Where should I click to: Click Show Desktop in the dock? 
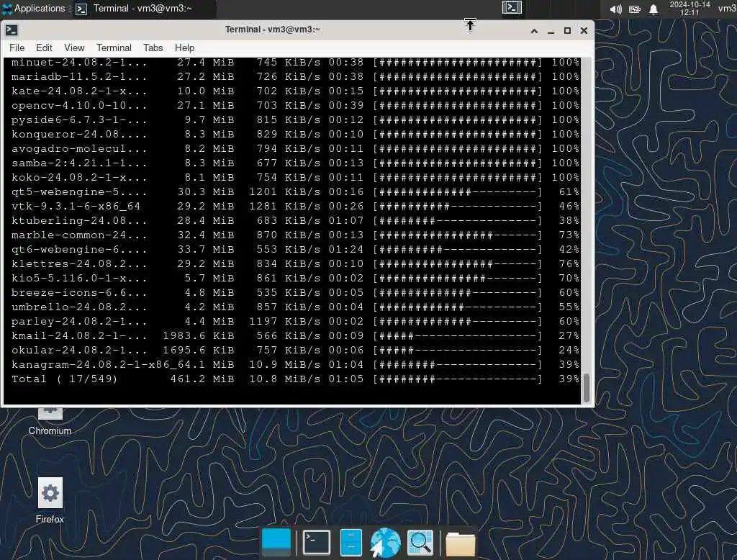click(276, 542)
